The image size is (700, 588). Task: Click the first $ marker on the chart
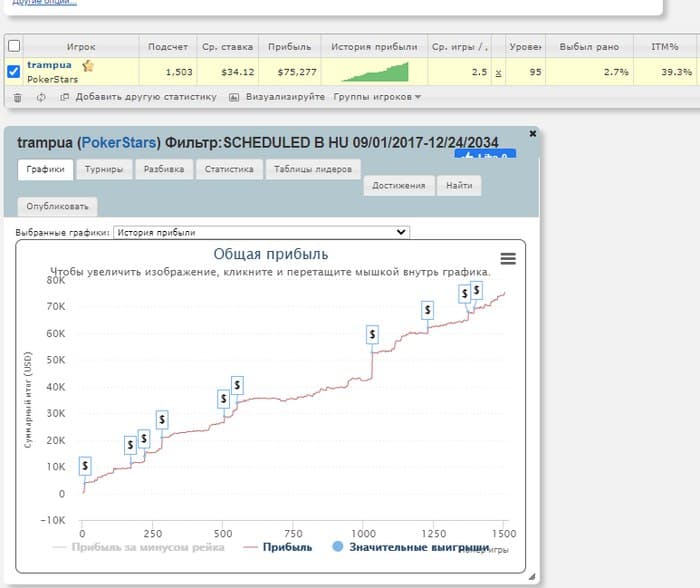click(x=85, y=466)
